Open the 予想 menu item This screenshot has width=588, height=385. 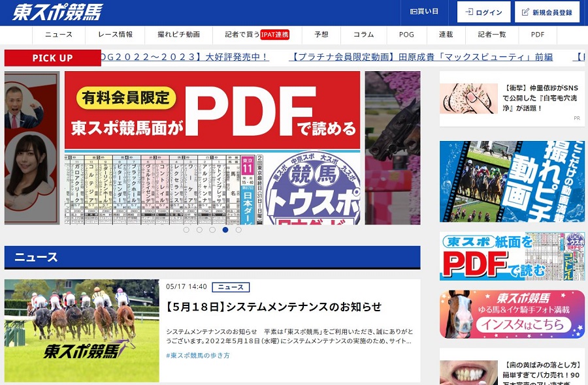click(x=321, y=35)
